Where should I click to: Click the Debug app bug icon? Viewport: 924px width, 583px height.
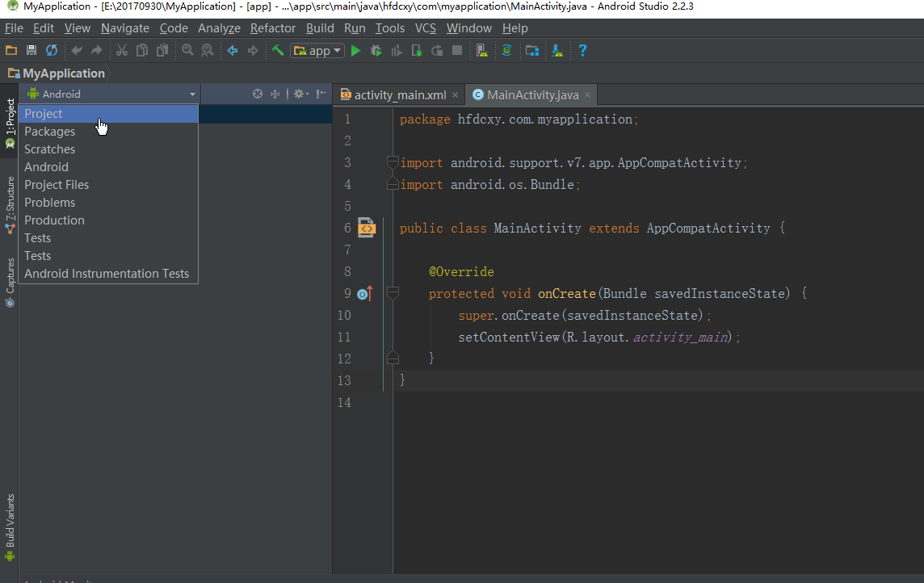[376, 50]
